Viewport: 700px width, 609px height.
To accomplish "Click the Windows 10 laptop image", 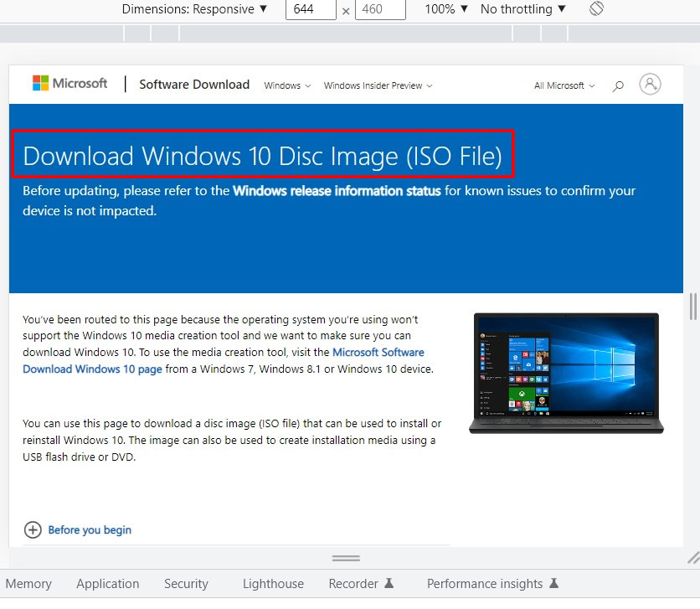I will point(566,374).
